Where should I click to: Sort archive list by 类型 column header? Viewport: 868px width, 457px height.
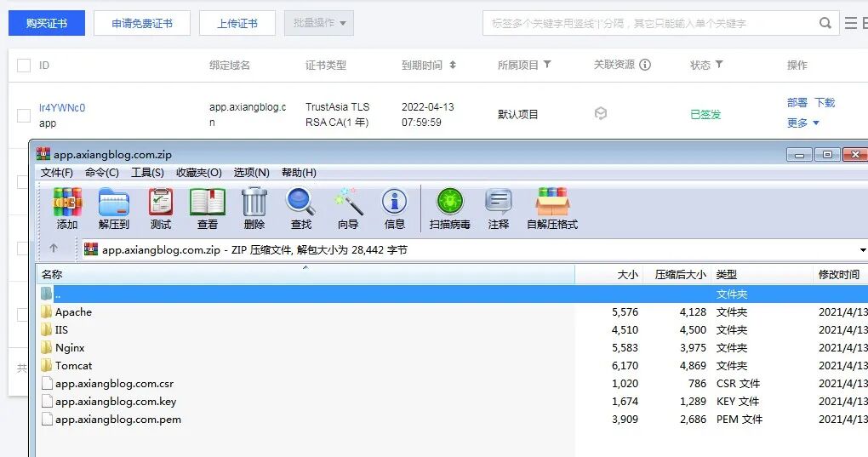pyautogui.click(x=761, y=274)
